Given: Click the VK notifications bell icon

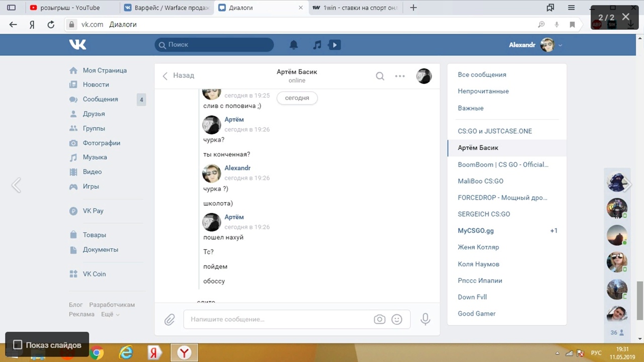Looking at the screenshot, I should click(294, 45).
